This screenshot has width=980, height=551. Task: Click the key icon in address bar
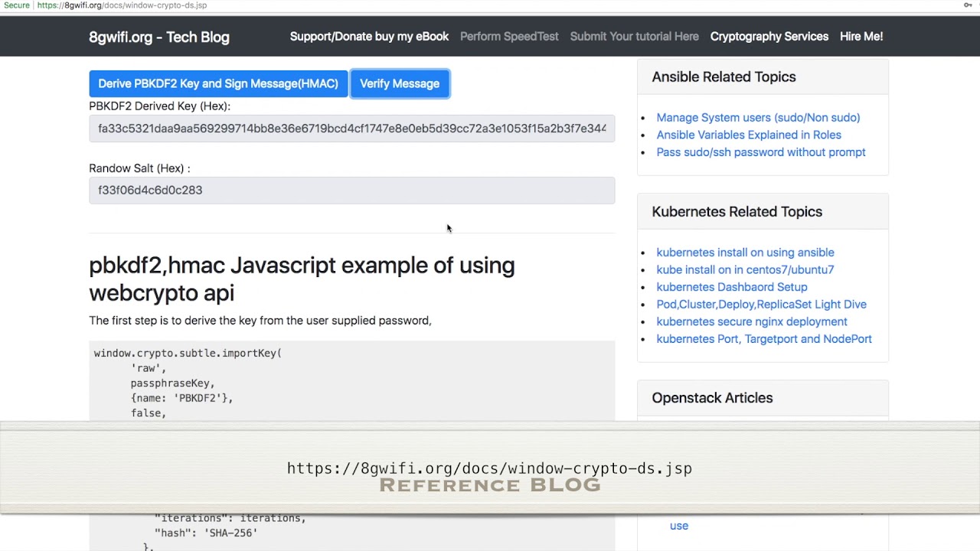point(968,5)
